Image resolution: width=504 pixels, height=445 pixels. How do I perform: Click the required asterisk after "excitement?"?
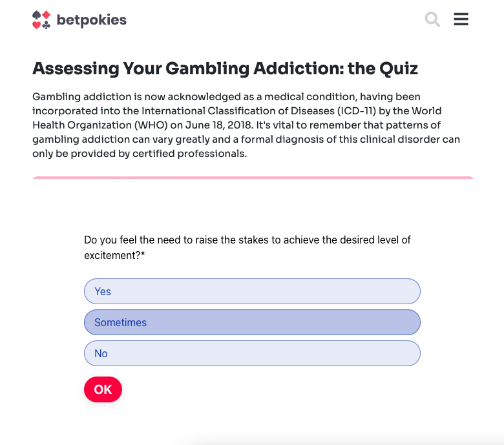(143, 256)
